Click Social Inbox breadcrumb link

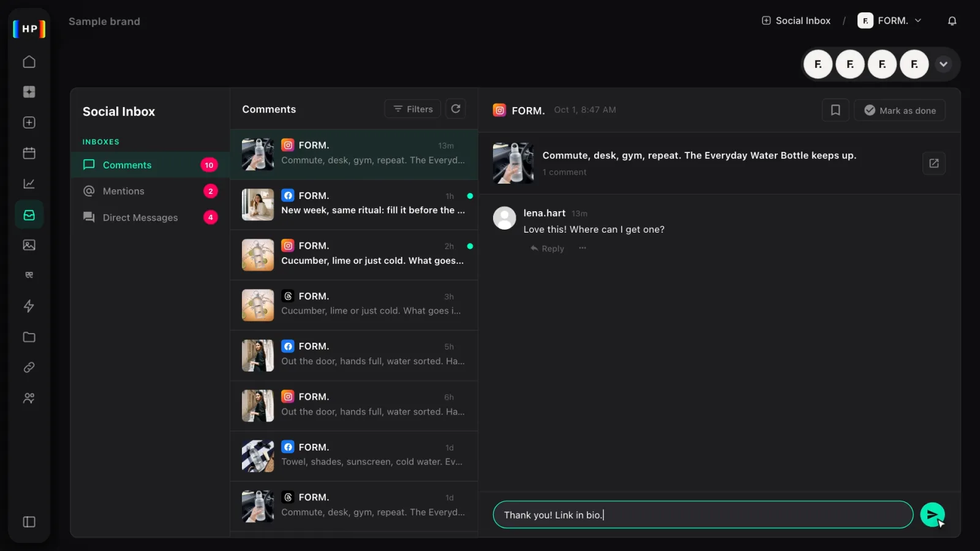tap(796, 21)
